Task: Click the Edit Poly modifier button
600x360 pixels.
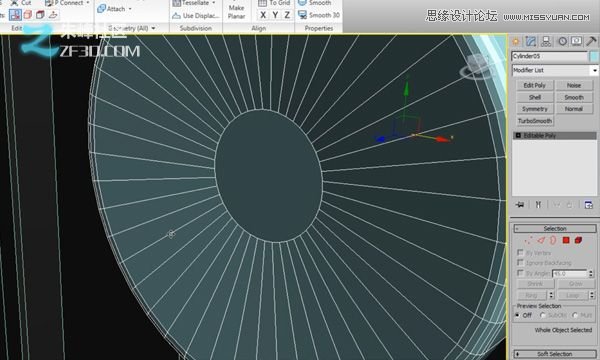Action: pyautogui.click(x=535, y=85)
